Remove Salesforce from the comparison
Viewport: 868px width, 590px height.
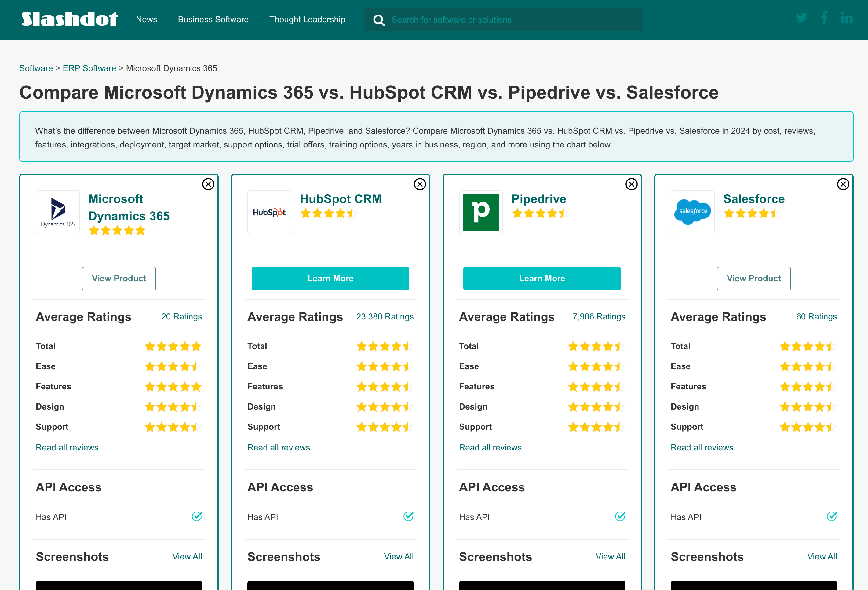(x=843, y=184)
